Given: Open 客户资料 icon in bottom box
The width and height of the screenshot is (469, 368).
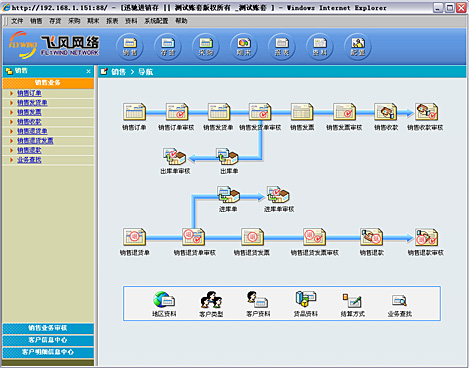Looking at the screenshot, I should (x=258, y=299).
